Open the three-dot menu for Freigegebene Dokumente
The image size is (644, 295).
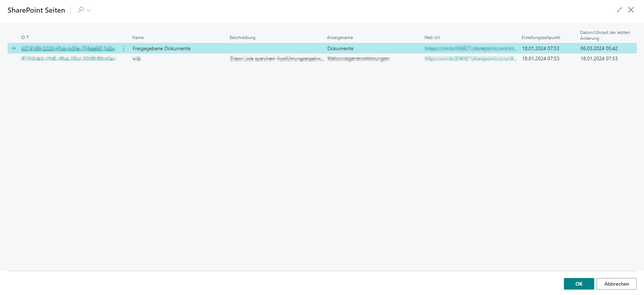pyautogui.click(x=123, y=48)
